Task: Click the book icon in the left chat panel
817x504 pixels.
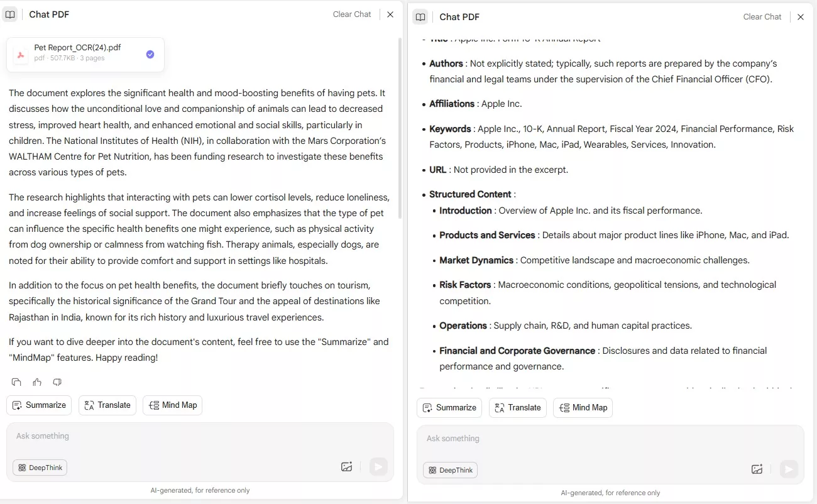Action: click(x=10, y=14)
